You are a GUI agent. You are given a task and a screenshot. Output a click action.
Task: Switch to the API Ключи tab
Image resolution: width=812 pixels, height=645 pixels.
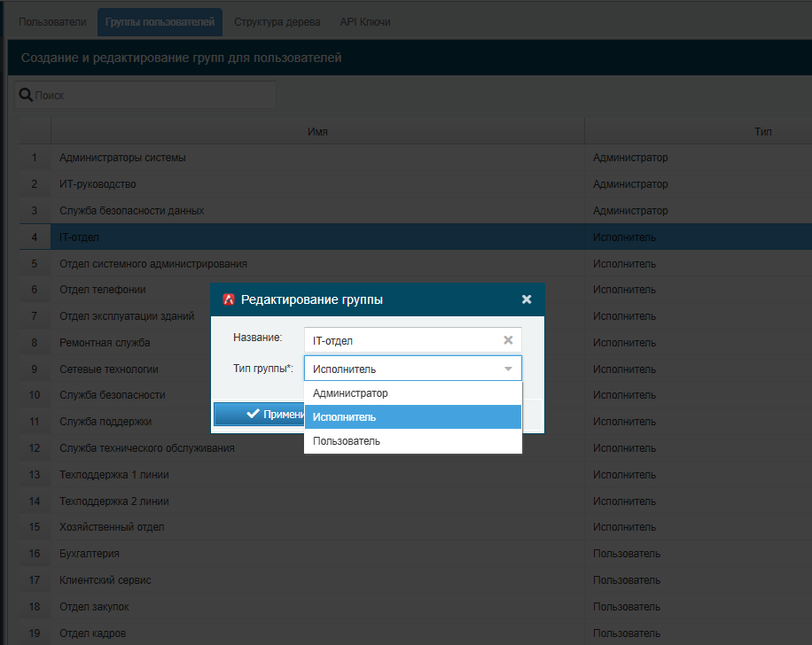(365, 22)
